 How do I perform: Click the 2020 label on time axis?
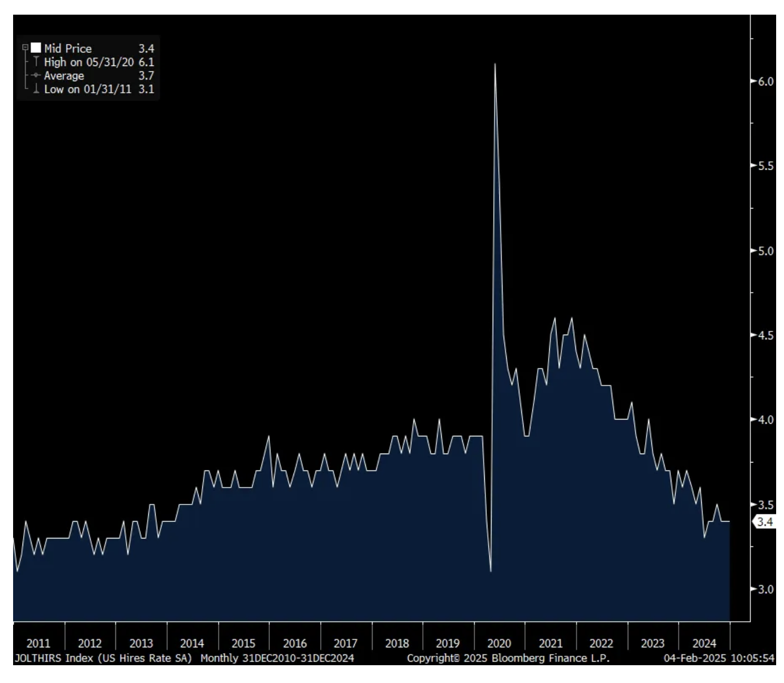pyautogui.click(x=499, y=643)
